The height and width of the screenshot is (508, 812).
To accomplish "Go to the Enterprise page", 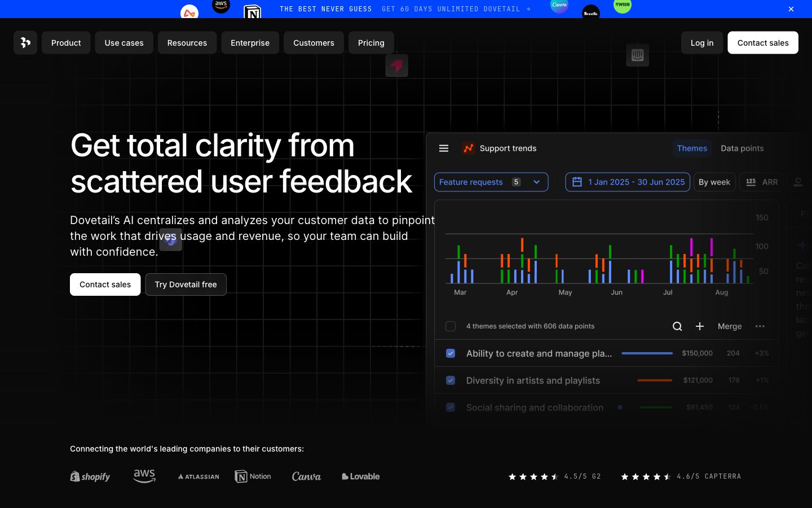I will 250,43.
